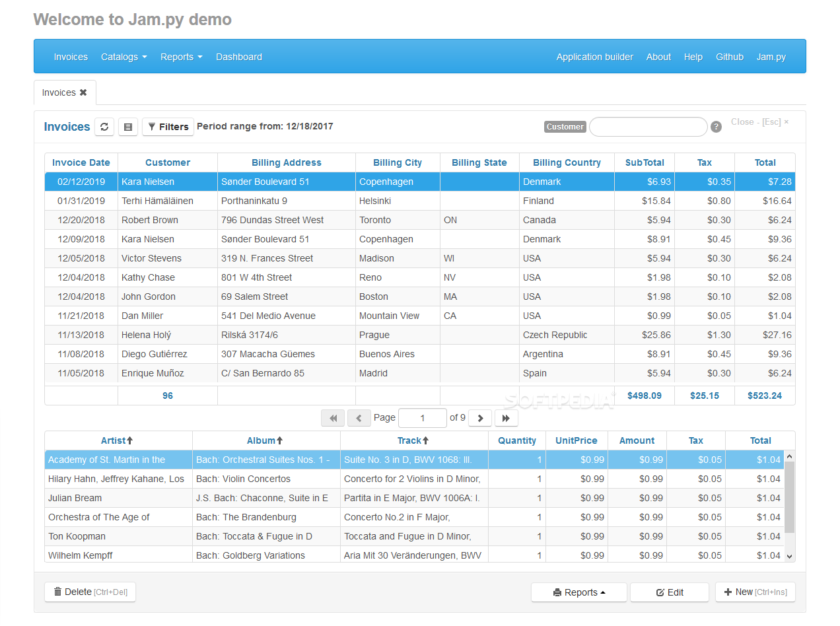Go to last page of invoices

coord(506,418)
